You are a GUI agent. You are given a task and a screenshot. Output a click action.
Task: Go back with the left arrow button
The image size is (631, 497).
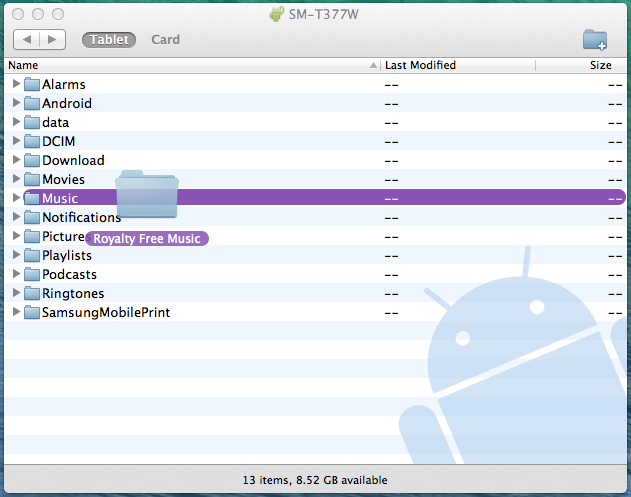click(x=27, y=39)
